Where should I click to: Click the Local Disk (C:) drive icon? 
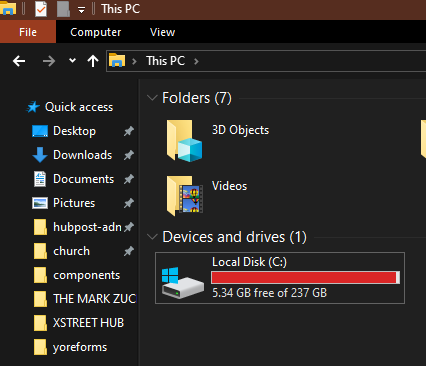182,283
